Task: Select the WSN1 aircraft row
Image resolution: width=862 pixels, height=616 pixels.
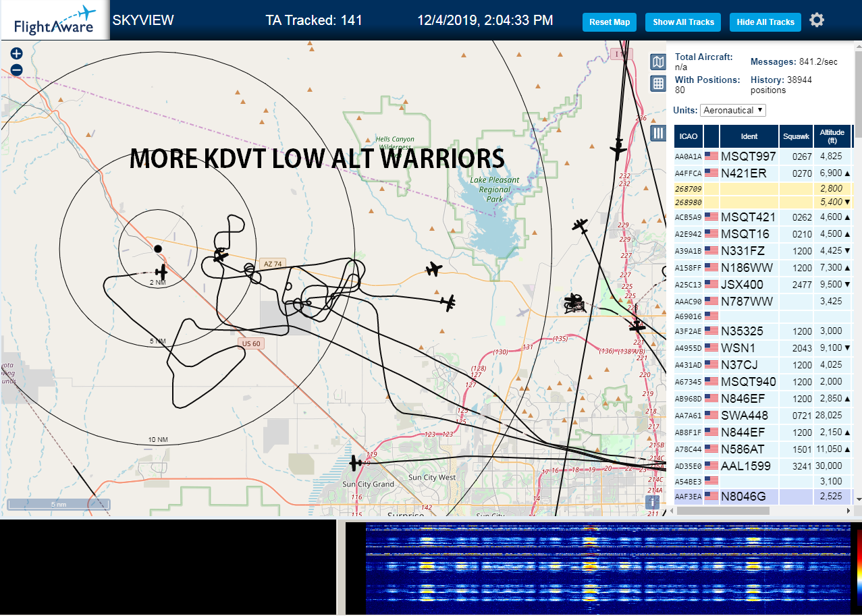Action: (763, 348)
